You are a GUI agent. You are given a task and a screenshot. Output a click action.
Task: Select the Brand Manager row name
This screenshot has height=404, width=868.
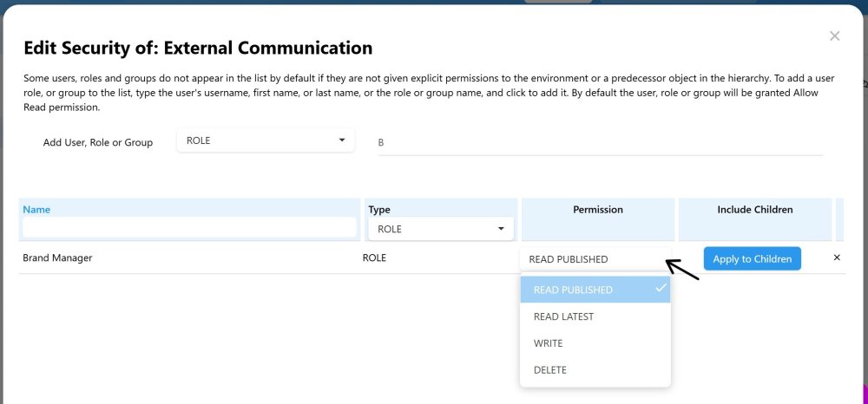tap(57, 258)
